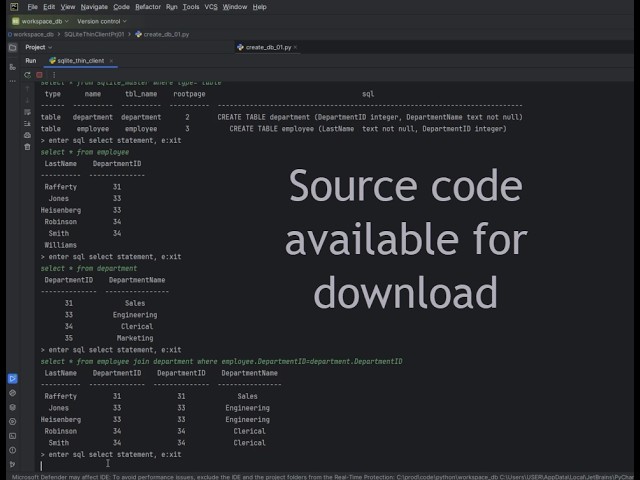Open the Window menu
Viewport: 640px width, 480px height.
tap(235, 7)
